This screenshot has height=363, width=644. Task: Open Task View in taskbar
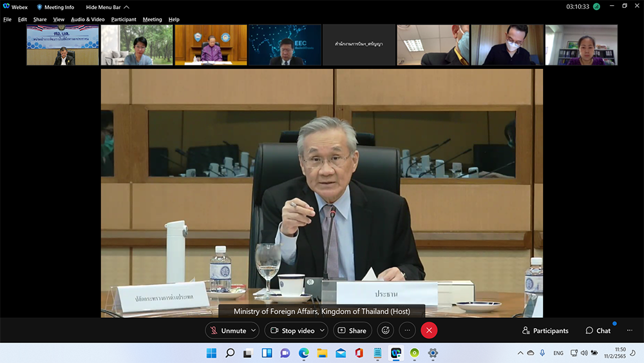pyautogui.click(x=248, y=353)
